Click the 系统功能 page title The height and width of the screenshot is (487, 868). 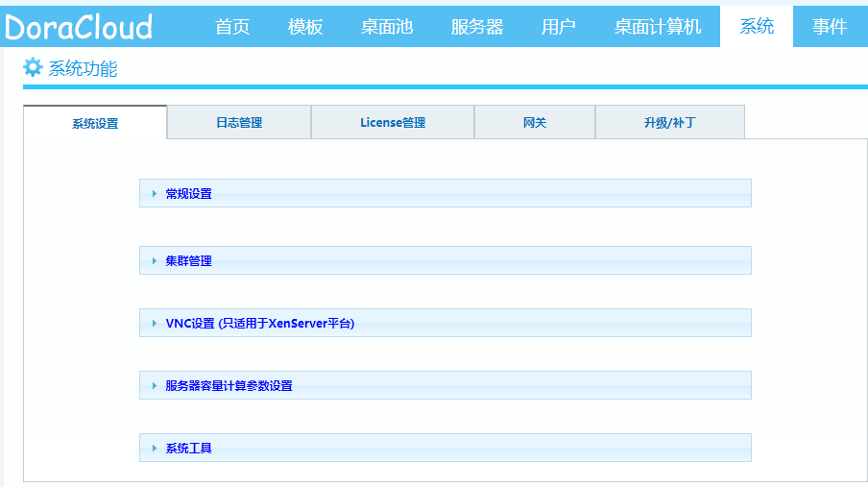83,69
